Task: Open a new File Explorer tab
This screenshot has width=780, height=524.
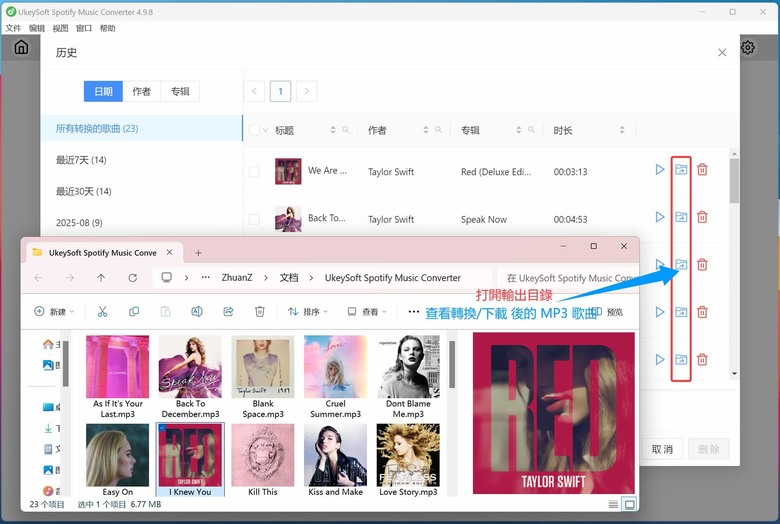Action: [x=198, y=253]
